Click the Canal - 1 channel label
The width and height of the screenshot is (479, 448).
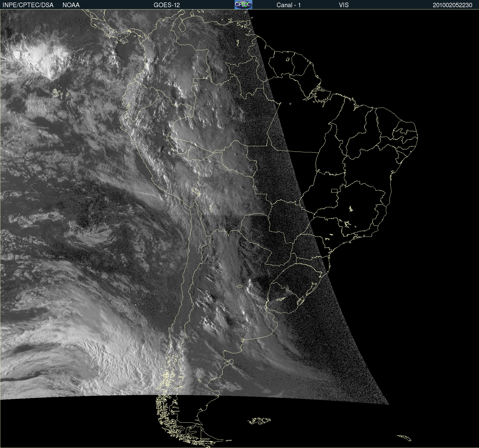click(288, 5)
